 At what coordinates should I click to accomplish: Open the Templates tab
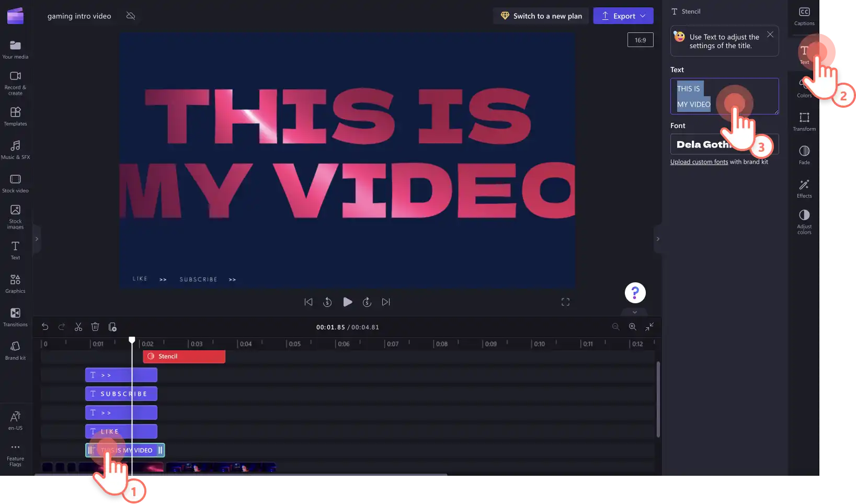(15, 116)
